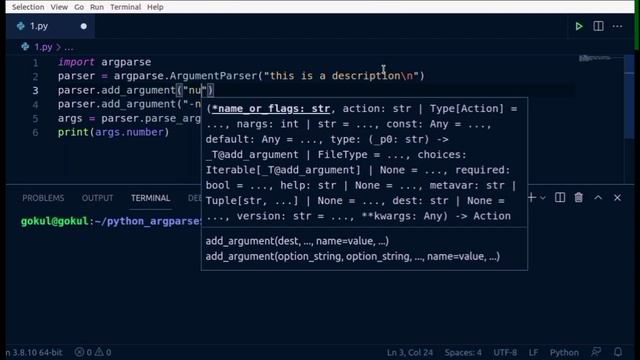
Task: Click the '*name_or_flags: str' parameter hint
Action: pos(271,109)
